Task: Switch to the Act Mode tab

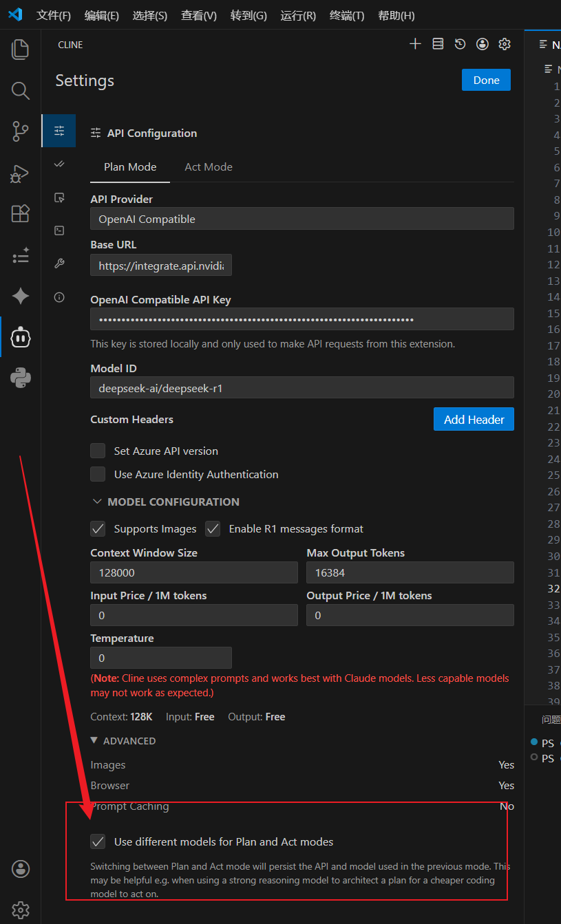Action: (x=208, y=166)
